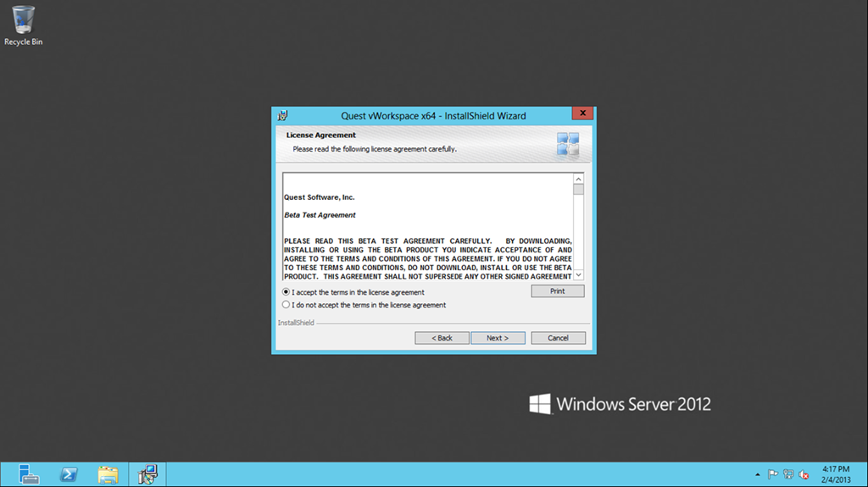The height and width of the screenshot is (487, 868).
Task: Show hidden icons in the system tray
Action: tap(757, 475)
